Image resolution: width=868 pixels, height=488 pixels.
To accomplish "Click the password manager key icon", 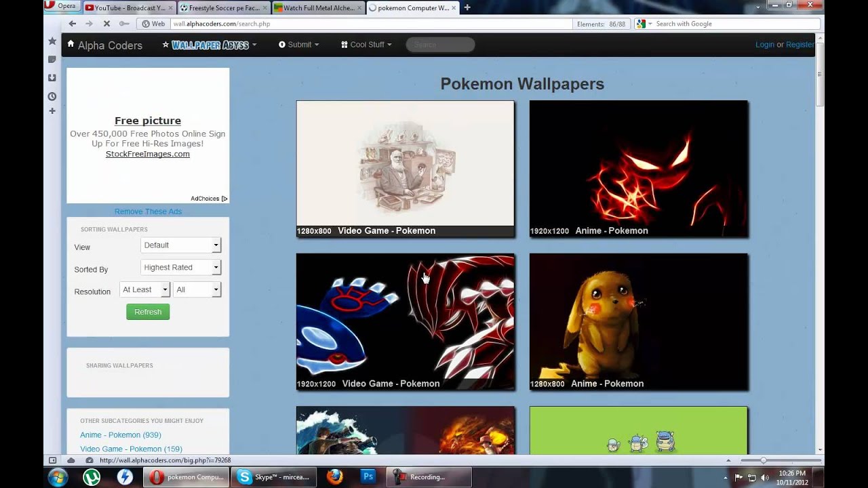I will [123, 24].
